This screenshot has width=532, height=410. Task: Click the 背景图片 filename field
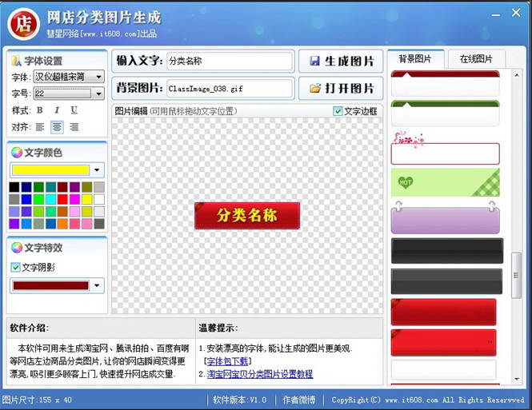pyautogui.click(x=230, y=89)
